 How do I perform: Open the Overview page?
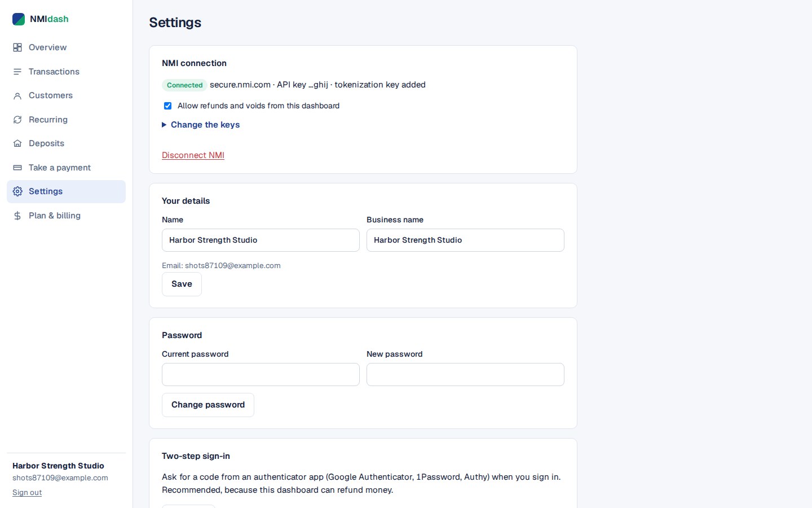tap(66, 47)
